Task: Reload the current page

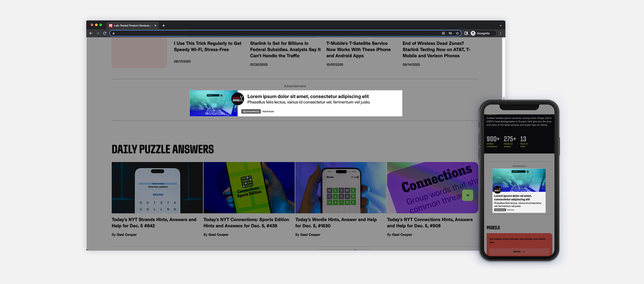Action: (x=105, y=33)
